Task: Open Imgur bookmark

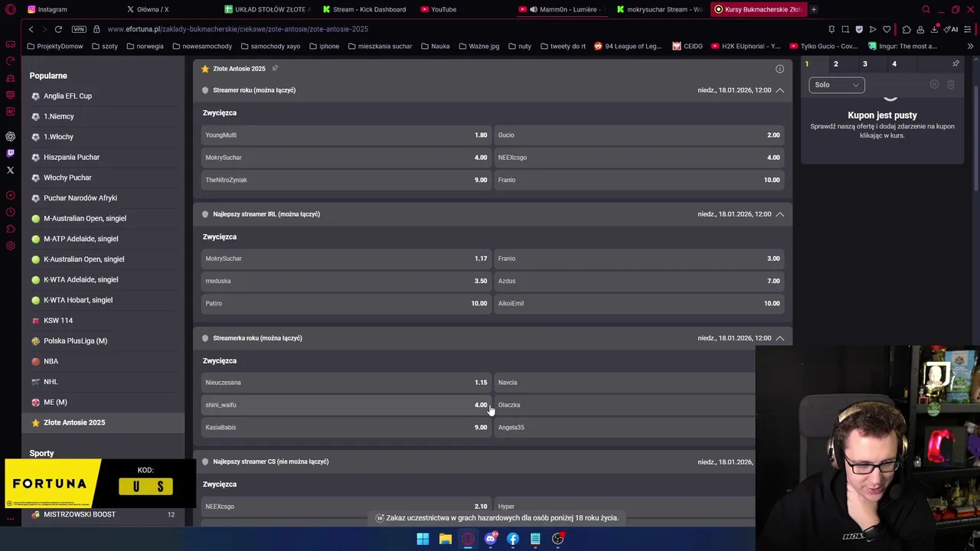Action: click(x=903, y=46)
